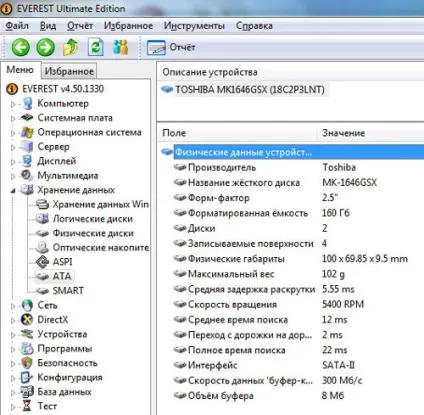Click the Хранение данных icon

(27, 190)
